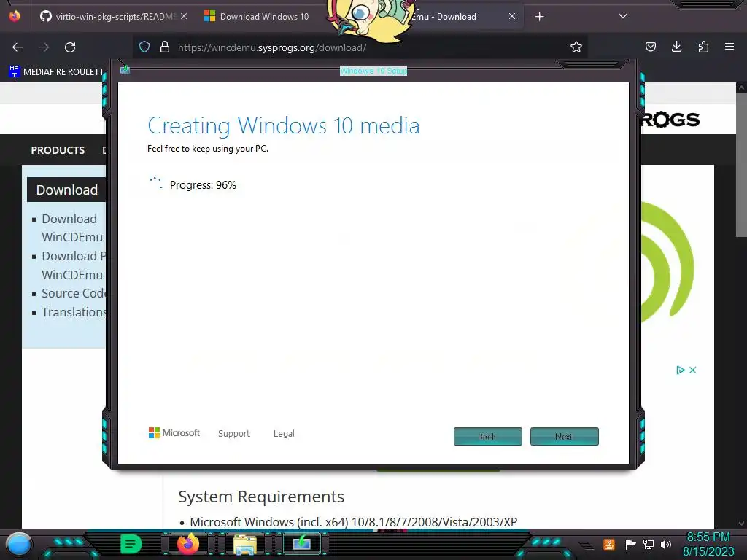The height and width of the screenshot is (560, 747).
Task: Click the Feel free to keep using text
Action: tap(208, 149)
